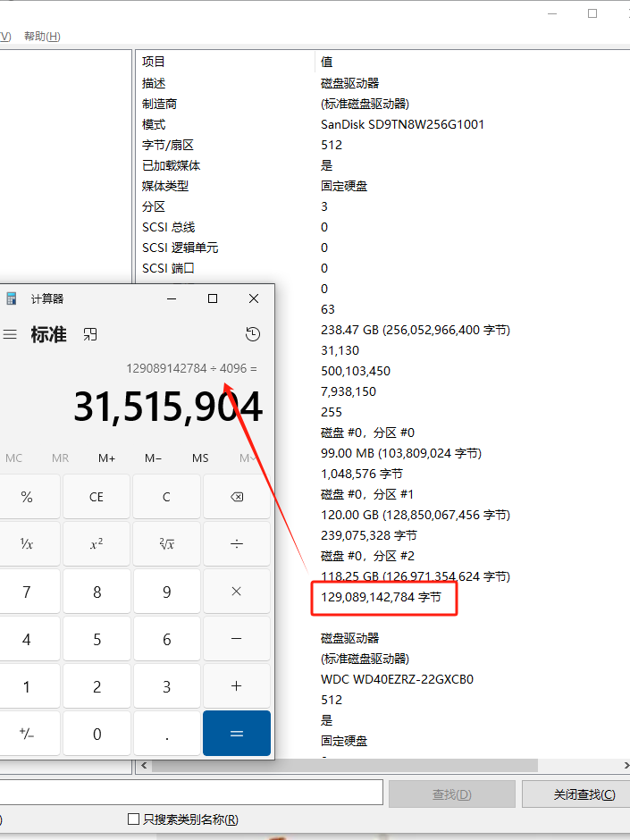This screenshot has width=630, height=840.
Task: Select the 字节/扇区 row label
Action: [x=168, y=145]
